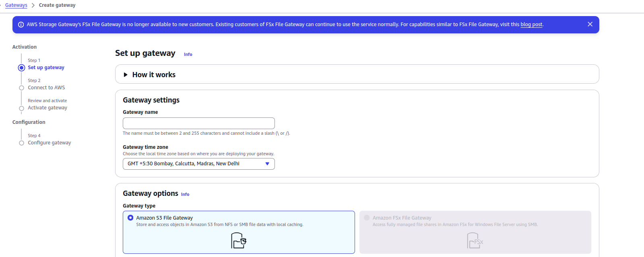Click the Gateway type label
The image size is (644, 257).
click(139, 206)
